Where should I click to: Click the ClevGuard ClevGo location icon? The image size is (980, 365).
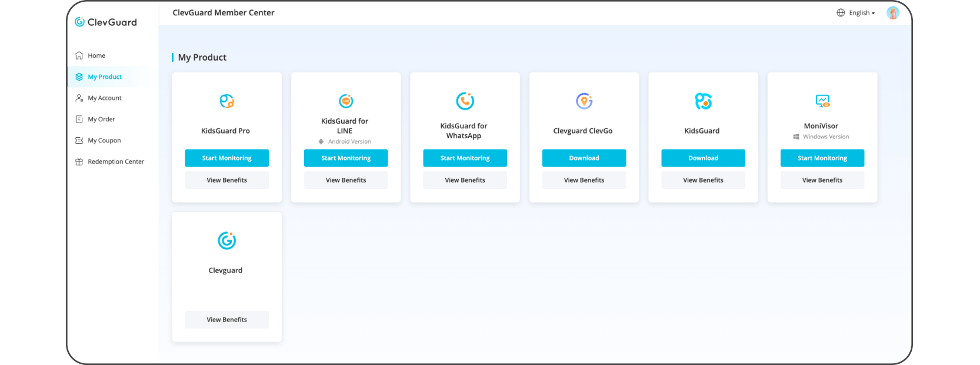coord(584,101)
